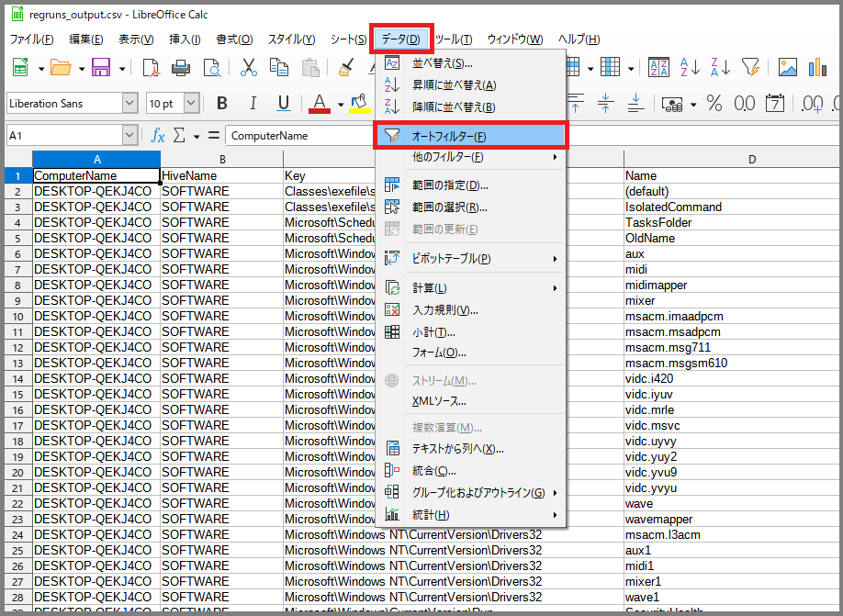The width and height of the screenshot is (843, 616).
Task: Expand the ピボットテーブル(P) submenu
Action: [470, 259]
